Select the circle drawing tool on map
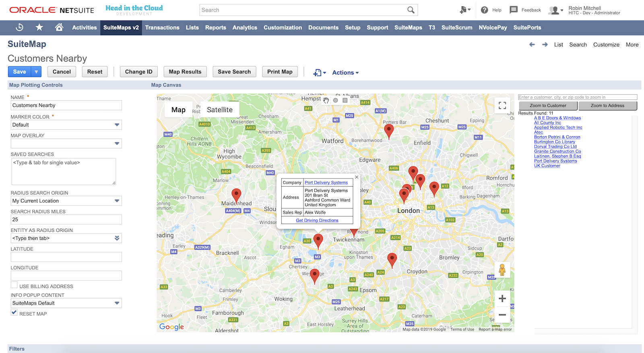Image resolution: width=644 pixels, height=353 pixels. pos(336,100)
